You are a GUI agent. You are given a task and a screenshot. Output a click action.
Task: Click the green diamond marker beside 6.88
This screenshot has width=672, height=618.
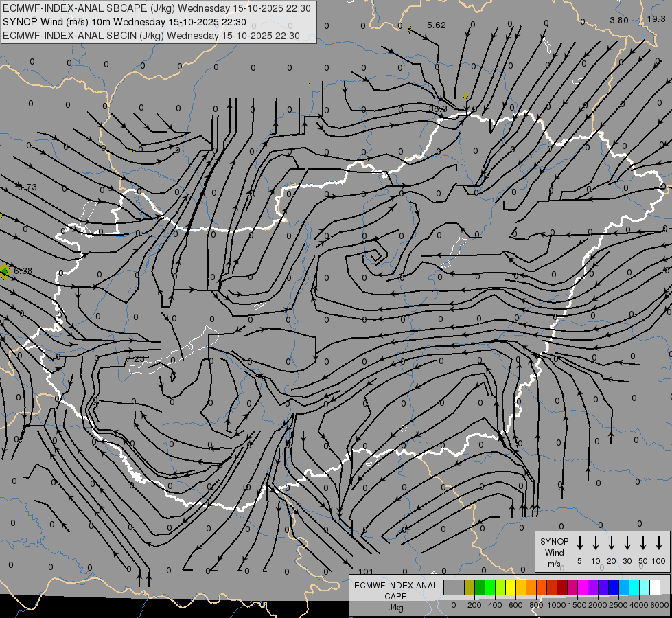pyautogui.click(x=4, y=271)
